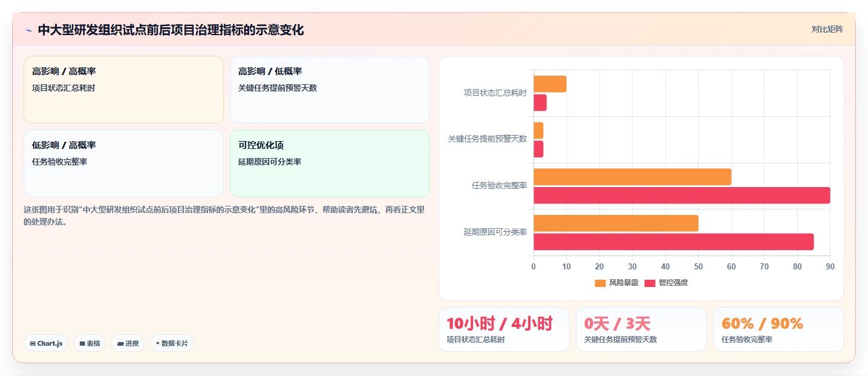The height and width of the screenshot is (376, 868).
Task: Click the red bar for 项目状态汇总耗时
Action: [540, 103]
